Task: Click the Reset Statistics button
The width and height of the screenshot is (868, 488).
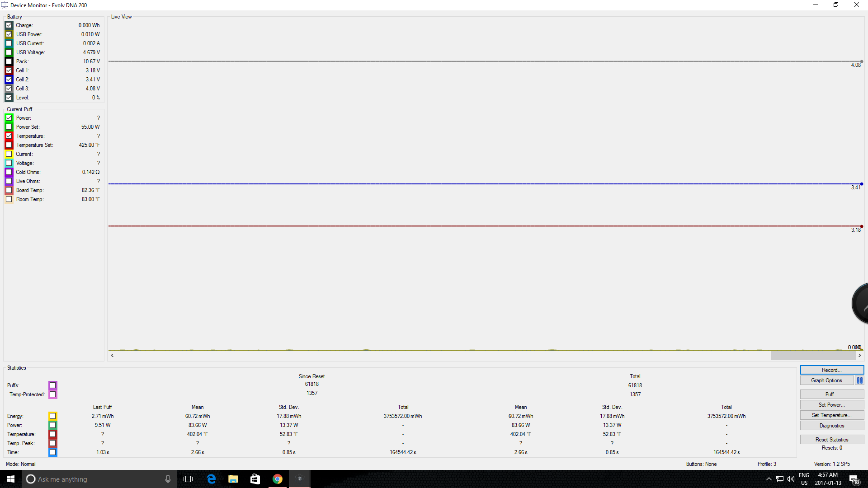Action: [832, 440]
